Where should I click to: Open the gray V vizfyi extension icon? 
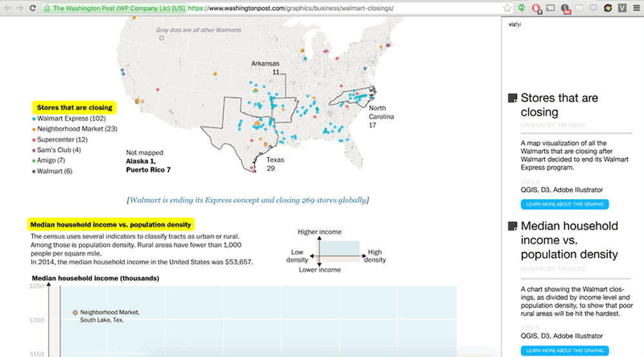click(x=622, y=8)
